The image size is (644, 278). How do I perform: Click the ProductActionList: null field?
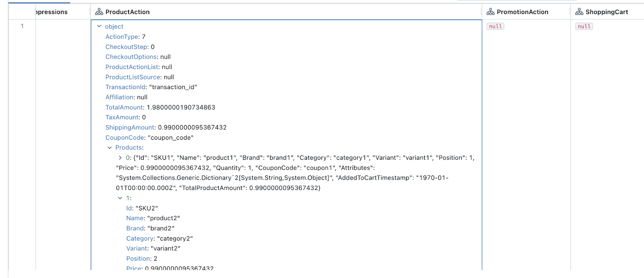(139, 67)
